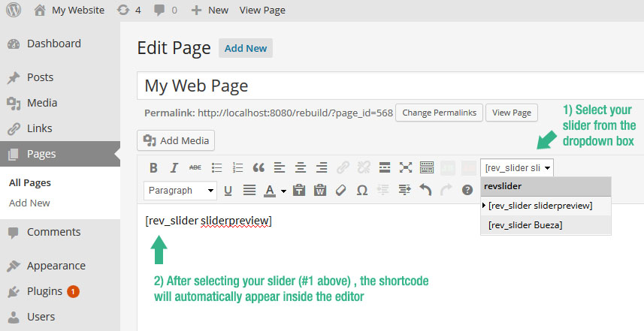This screenshot has height=331, width=644.
Task: Click the special character (Omega) icon
Action: [362, 191]
